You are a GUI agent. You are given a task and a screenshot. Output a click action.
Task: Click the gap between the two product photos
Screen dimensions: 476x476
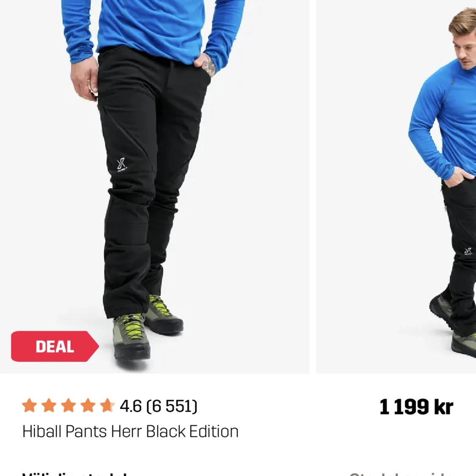coord(313,187)
